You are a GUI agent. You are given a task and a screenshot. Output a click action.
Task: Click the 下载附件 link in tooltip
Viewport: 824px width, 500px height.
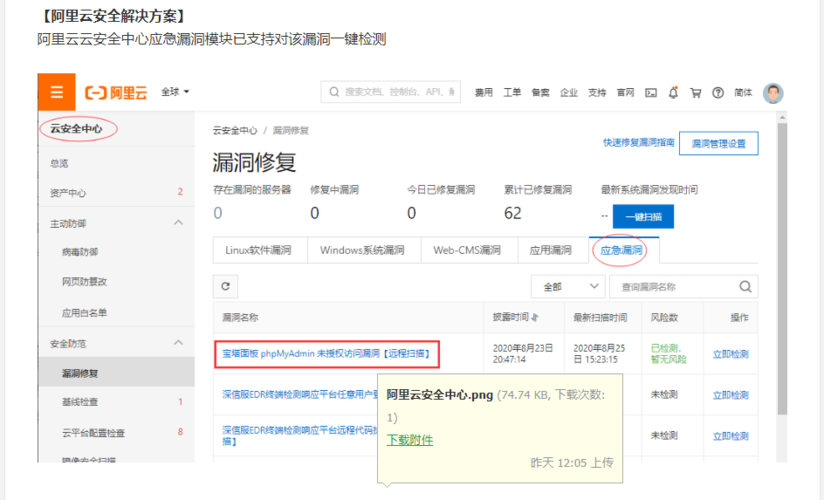(x=410, y=440)
